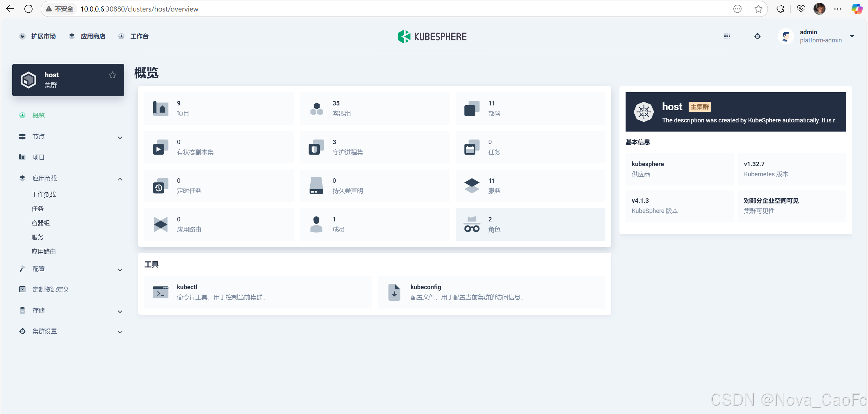Click the host cluster cube icon

point(28,80)
